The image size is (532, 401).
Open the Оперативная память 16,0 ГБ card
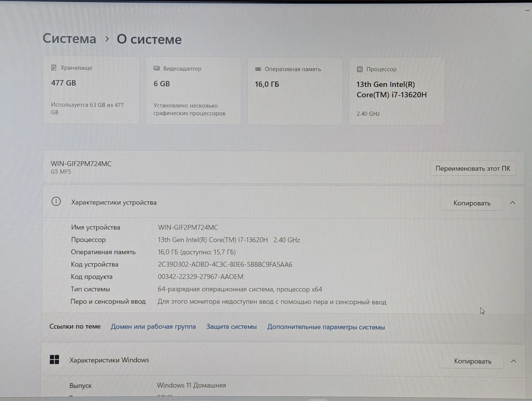(295, 91)
